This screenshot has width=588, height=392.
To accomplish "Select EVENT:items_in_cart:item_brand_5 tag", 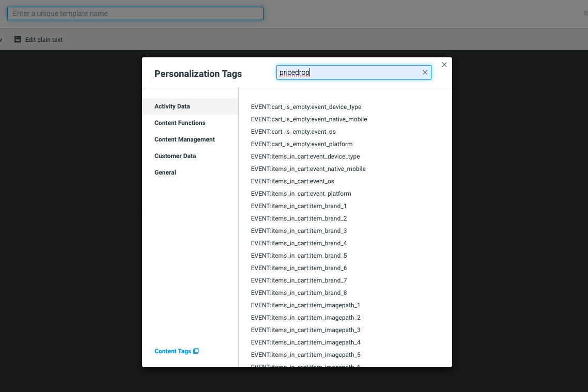I will pos(299,255).
